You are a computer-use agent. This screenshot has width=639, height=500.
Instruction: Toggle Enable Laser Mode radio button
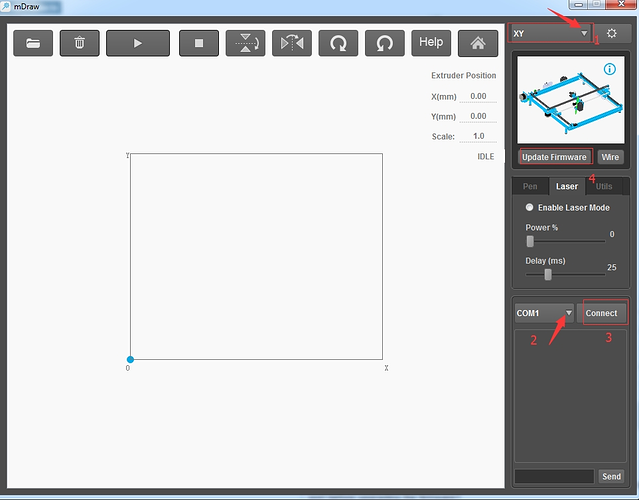[x=529, y=207]
